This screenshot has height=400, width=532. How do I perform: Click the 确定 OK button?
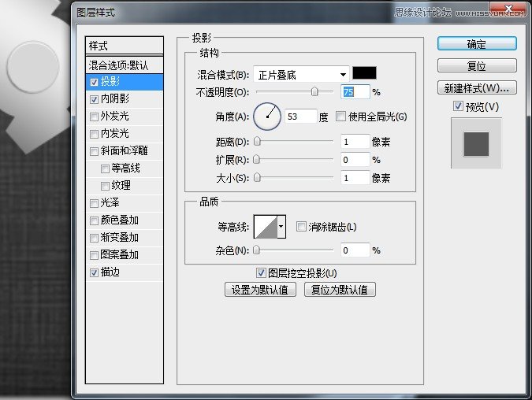[477, 44]
